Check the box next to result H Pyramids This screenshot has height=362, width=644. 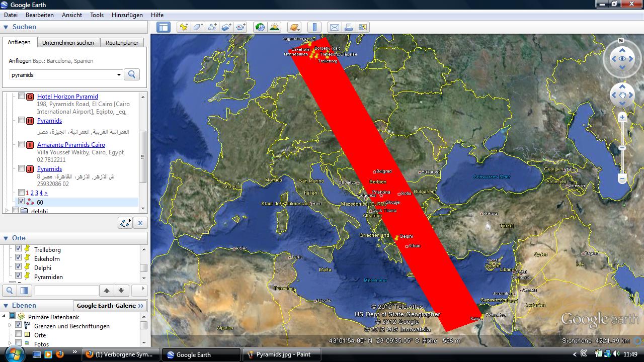tap(22, 120)
